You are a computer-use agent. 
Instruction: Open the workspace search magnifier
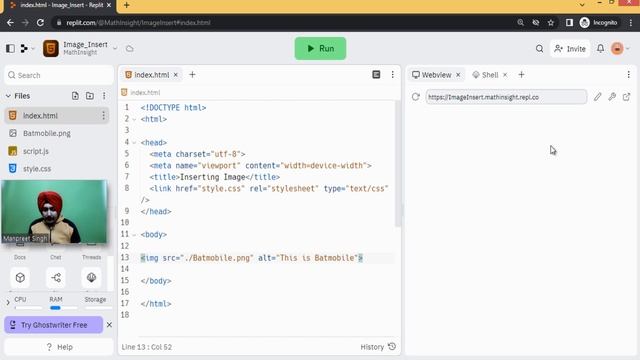click(539, 49)
